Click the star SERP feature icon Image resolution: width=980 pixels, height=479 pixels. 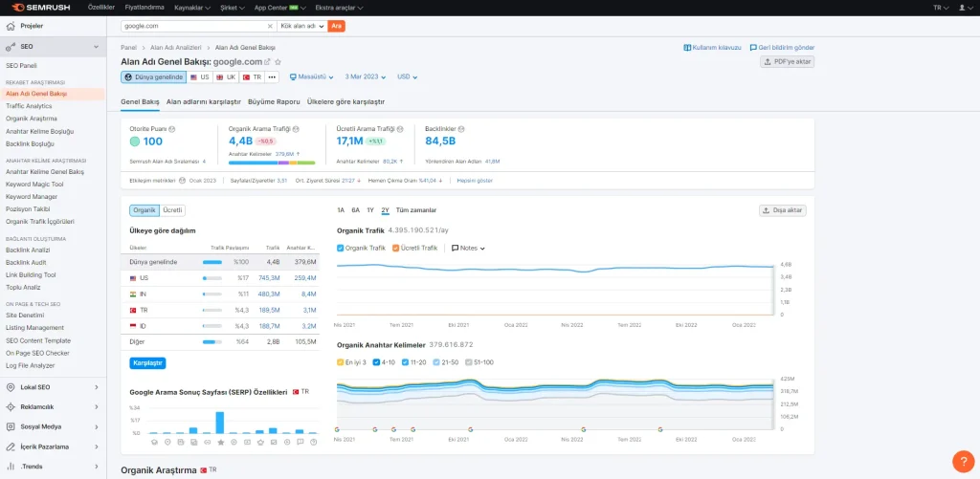click(x=220, y=442)
